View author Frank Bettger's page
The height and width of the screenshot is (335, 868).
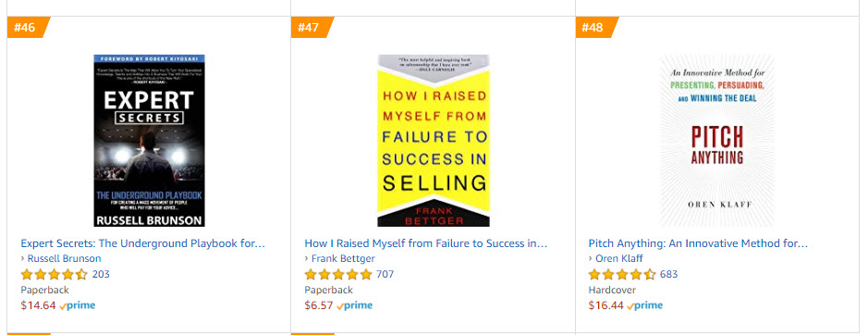pyautogui.click(x=343, y=258)
